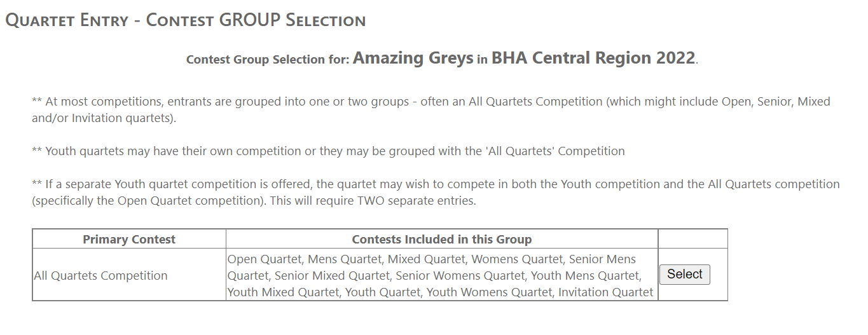Click the BHA Central Region 2022 title text
The width and height of the screenshot is (868, 335).
pos(593,58)
